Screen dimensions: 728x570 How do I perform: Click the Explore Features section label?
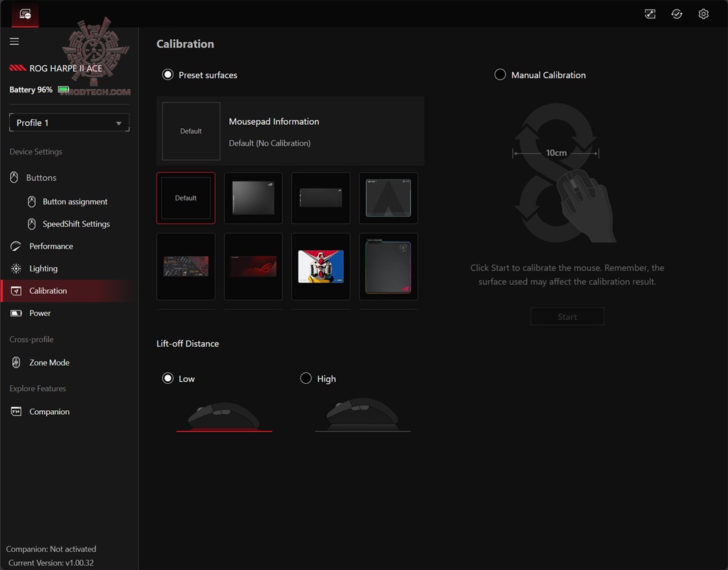[38, 389]
